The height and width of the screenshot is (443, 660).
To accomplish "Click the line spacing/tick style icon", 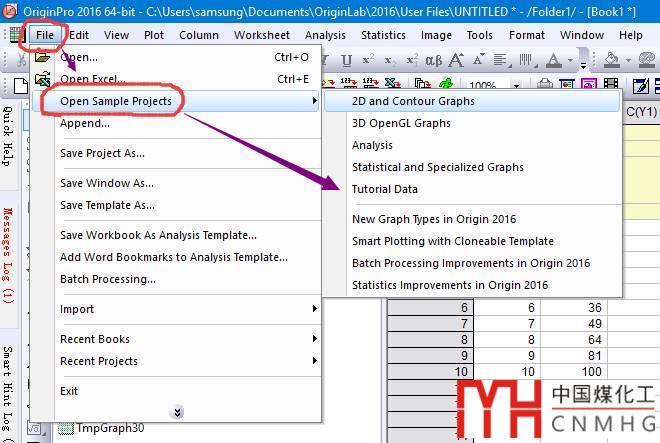I will [527, 61].
